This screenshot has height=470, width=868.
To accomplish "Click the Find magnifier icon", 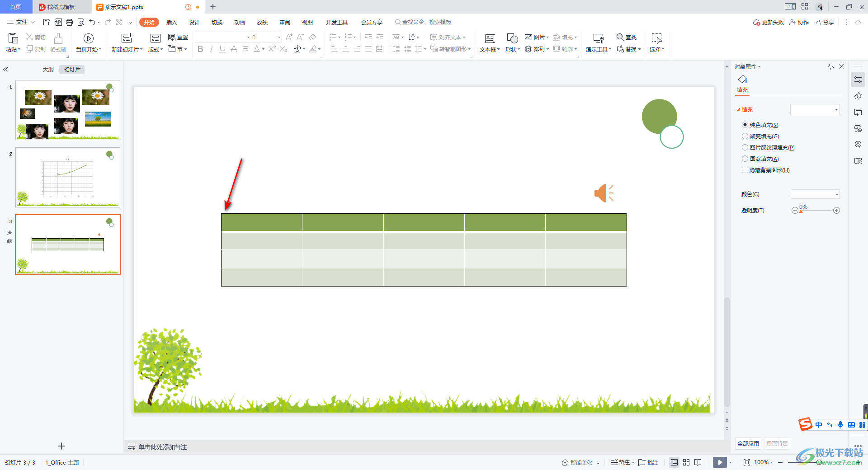I will [620, 37].
